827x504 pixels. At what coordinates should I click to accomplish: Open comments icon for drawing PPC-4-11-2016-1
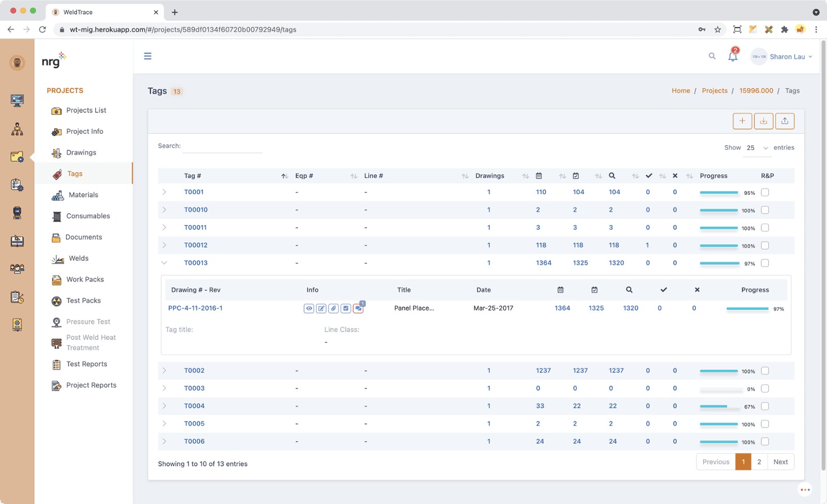[x=358, y=308]
